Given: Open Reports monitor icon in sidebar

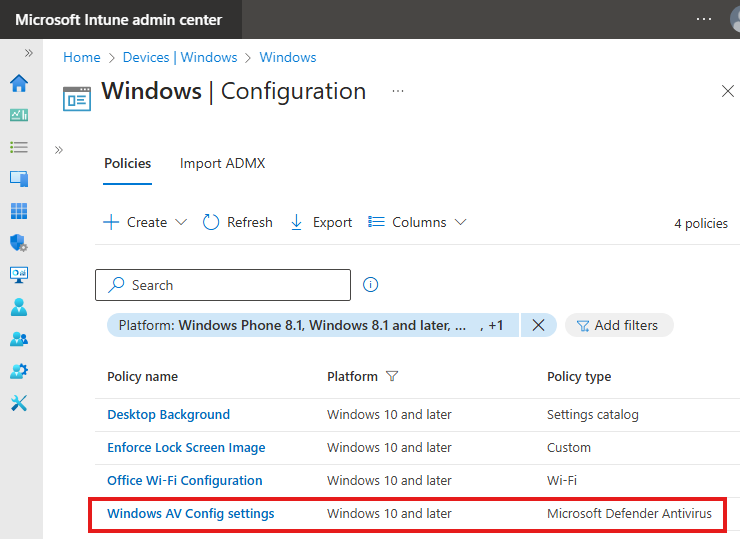Looking at the screenshot, I should 19,275.
